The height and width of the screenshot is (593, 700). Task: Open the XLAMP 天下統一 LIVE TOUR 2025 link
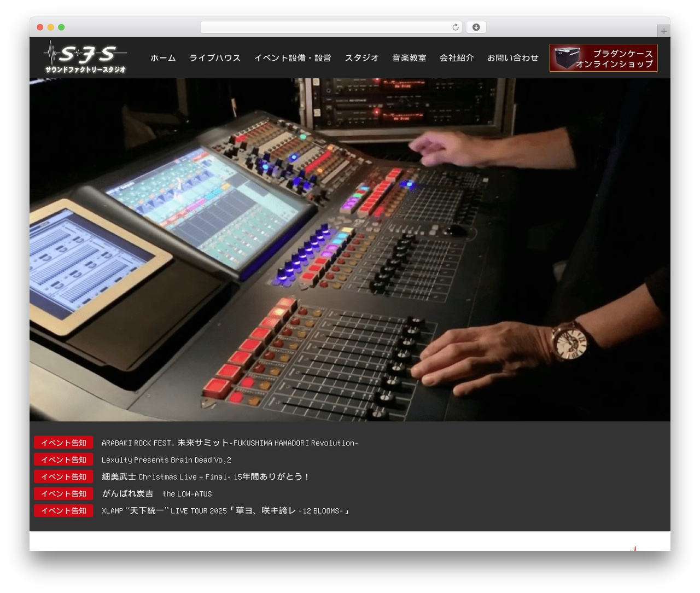pos(226,511)
